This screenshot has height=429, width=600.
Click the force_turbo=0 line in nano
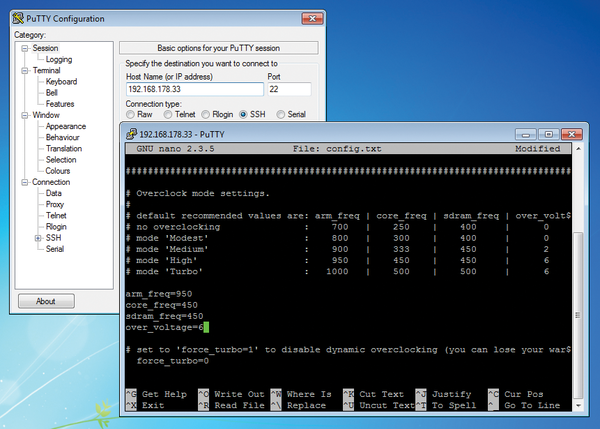tap(173, 361)
